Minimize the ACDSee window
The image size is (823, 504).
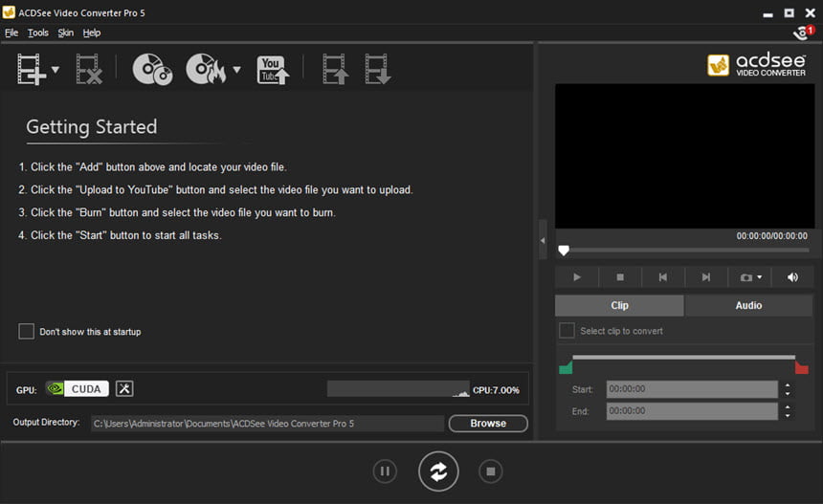coord(767,13)
